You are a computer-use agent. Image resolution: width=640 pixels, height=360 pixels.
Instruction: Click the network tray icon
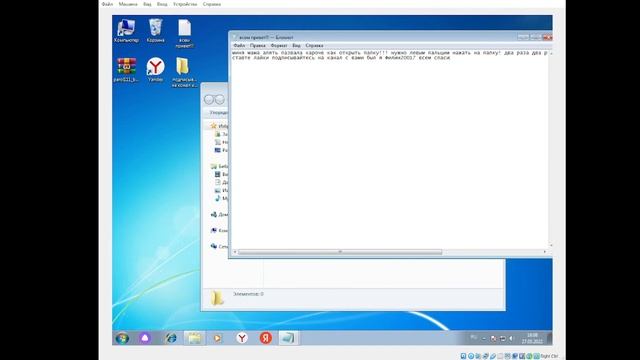click(x=502, y=338)
